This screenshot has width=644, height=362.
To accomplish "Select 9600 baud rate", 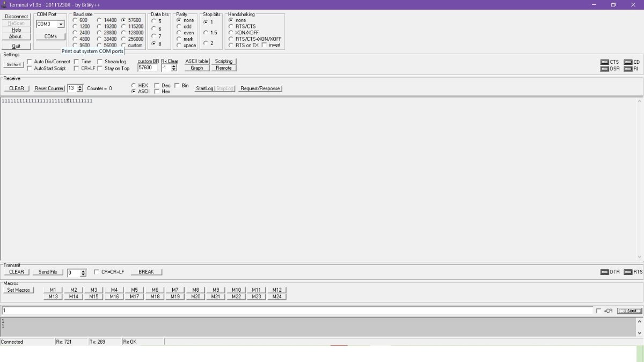I will click(x=75, y=45).
